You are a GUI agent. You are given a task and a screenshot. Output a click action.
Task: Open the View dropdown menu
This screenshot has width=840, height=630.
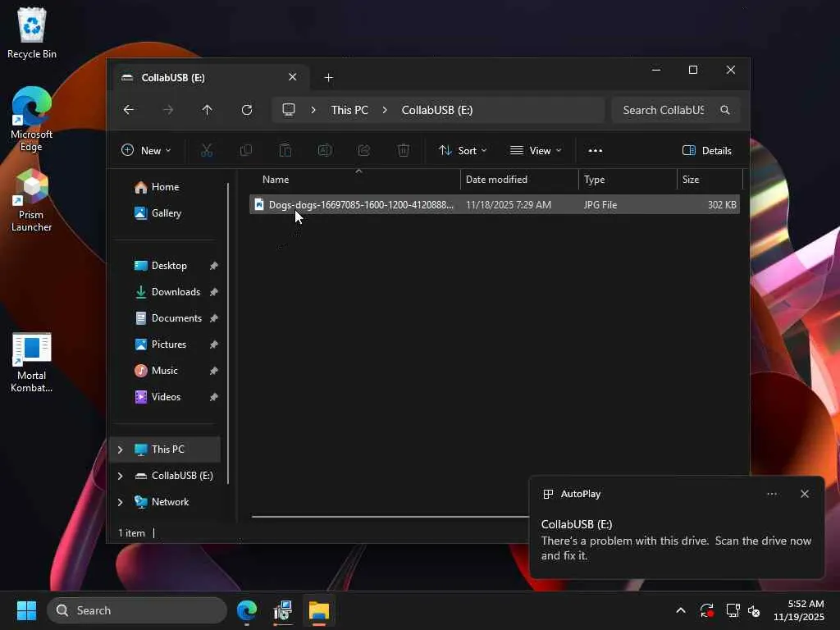[536, 151]
